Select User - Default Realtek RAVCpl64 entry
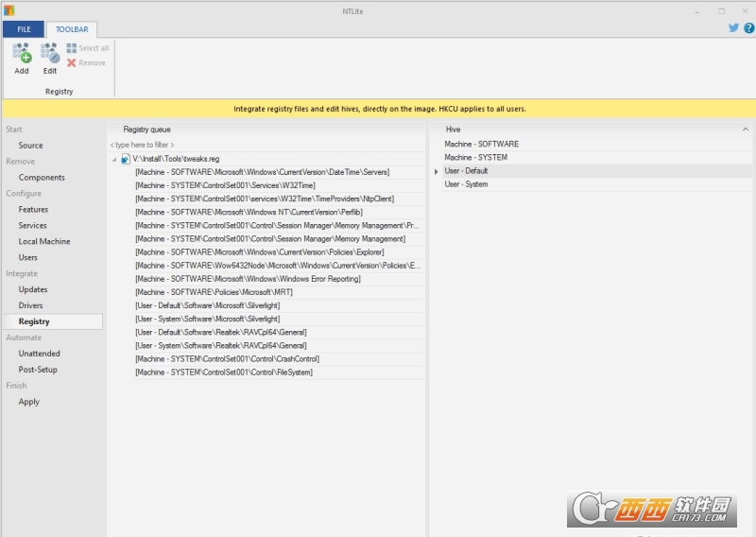The height and width of the screenshot is (537, 756). pyautogui.click(x=279, y=333)
